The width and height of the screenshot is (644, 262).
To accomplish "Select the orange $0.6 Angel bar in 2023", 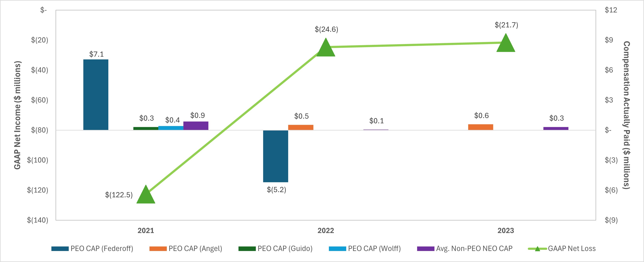I will pyautogui.click(x=481, y=127).
